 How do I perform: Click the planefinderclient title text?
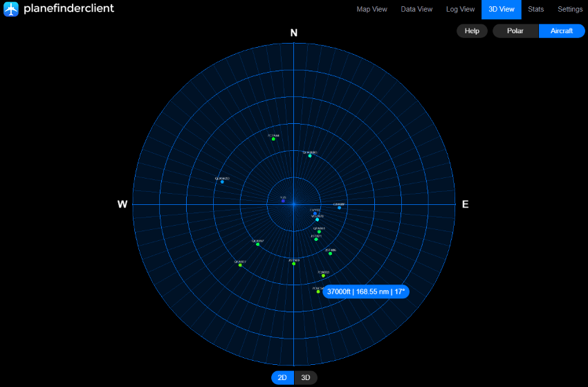[x=68, y=9]
